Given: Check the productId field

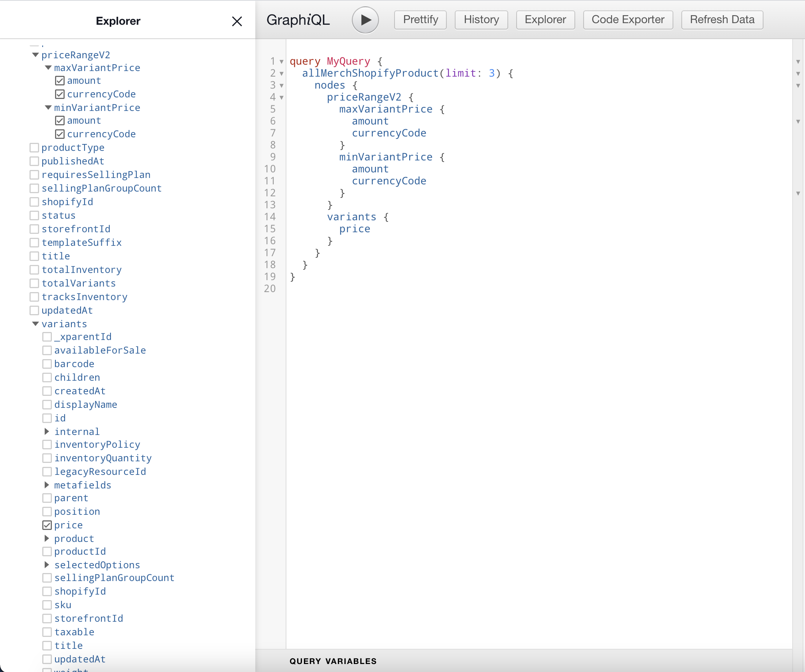Looking at the screenshot, I should pyautogui.click(x=47, y=551).
